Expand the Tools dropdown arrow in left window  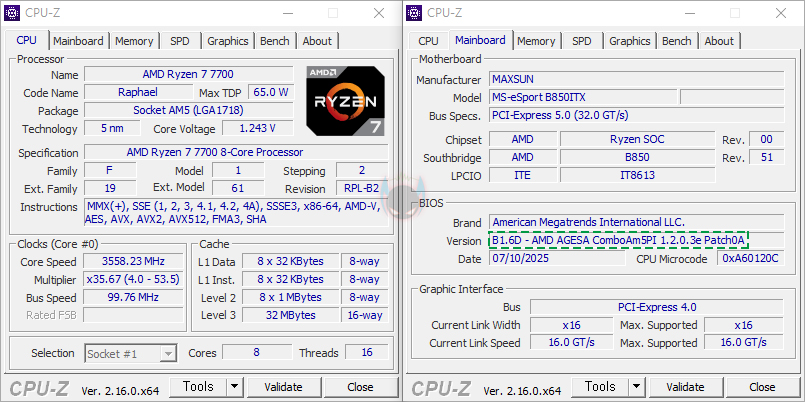coord(234,387)
